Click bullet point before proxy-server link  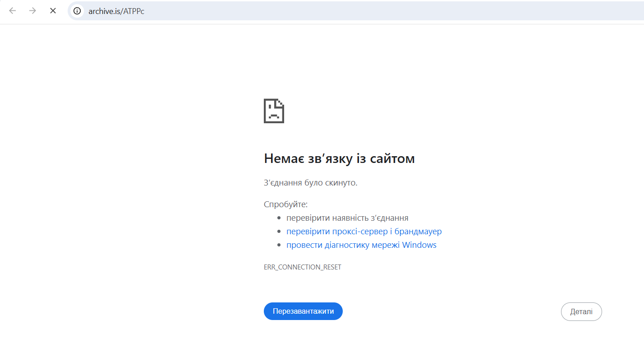(279, 232)
